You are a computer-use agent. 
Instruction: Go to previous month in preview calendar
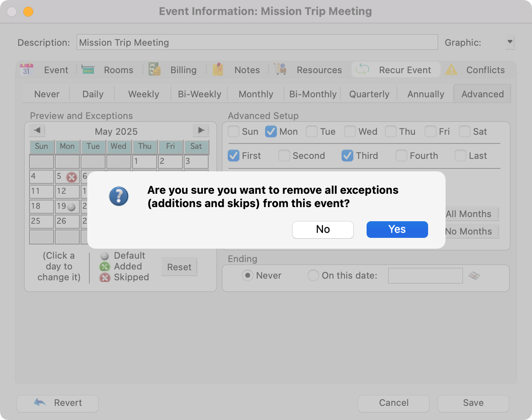(37, 131)
